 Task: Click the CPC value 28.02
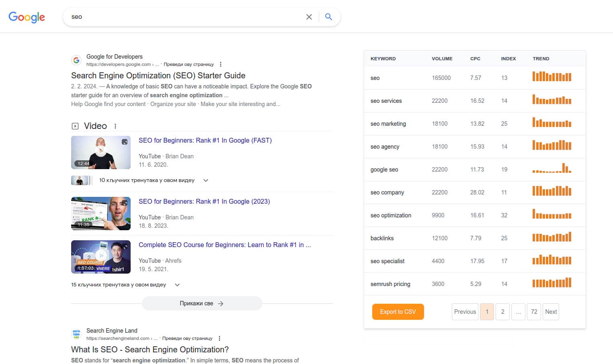click(477, 192)
